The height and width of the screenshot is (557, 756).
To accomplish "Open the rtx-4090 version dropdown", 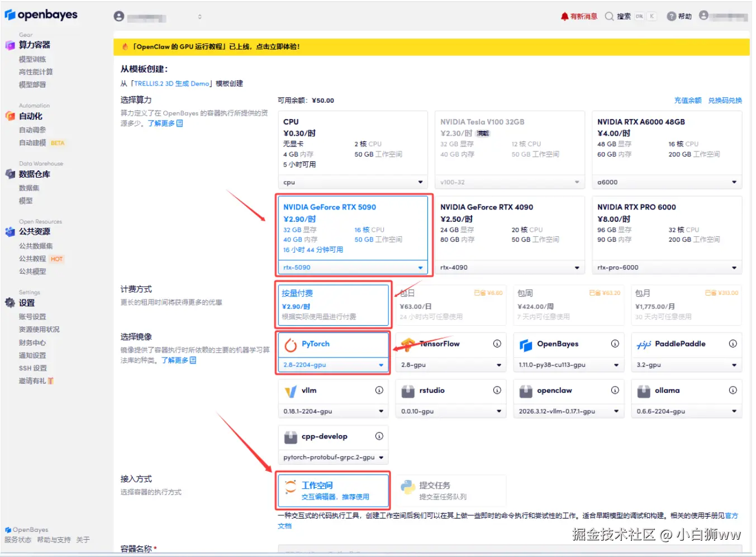I will coord(510,267).
